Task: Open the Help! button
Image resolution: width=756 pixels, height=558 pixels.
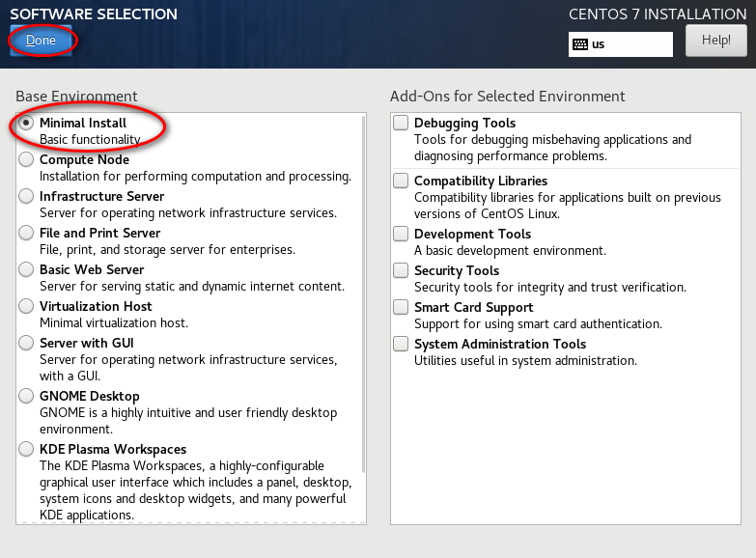Action: click(716, 41)
